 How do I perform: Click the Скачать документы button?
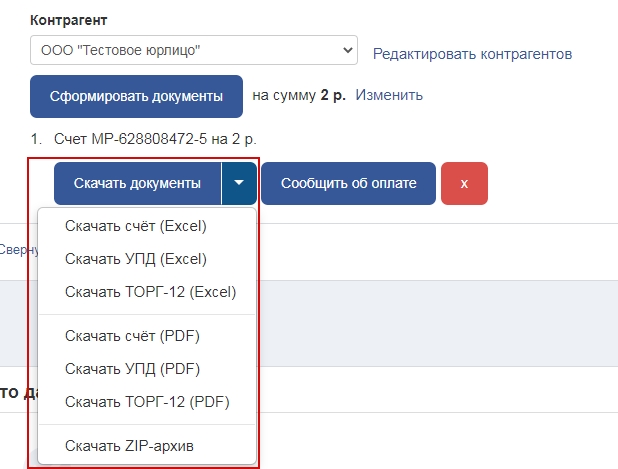[x=138, y=183]
